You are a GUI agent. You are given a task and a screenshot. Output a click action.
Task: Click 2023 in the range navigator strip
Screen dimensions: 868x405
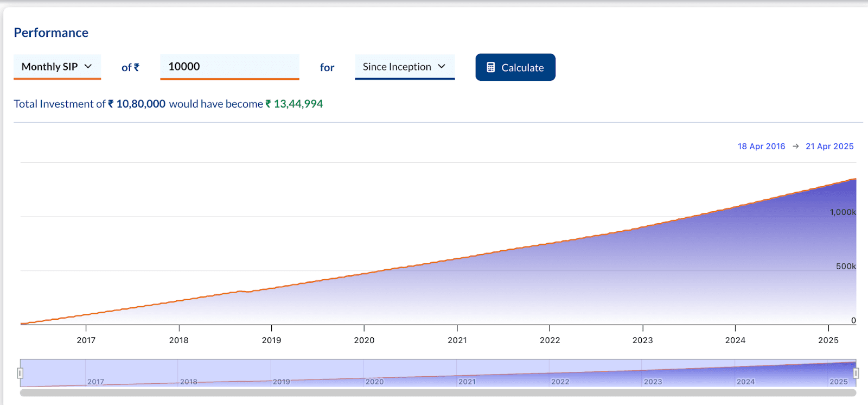click(653, 382)
